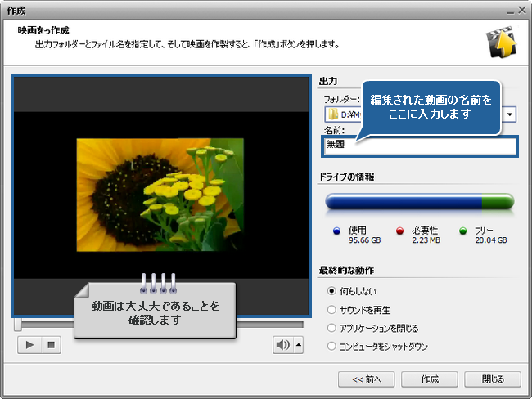Click the 名前 file name input field
The image size is (532, 399).
pos(420,146)
